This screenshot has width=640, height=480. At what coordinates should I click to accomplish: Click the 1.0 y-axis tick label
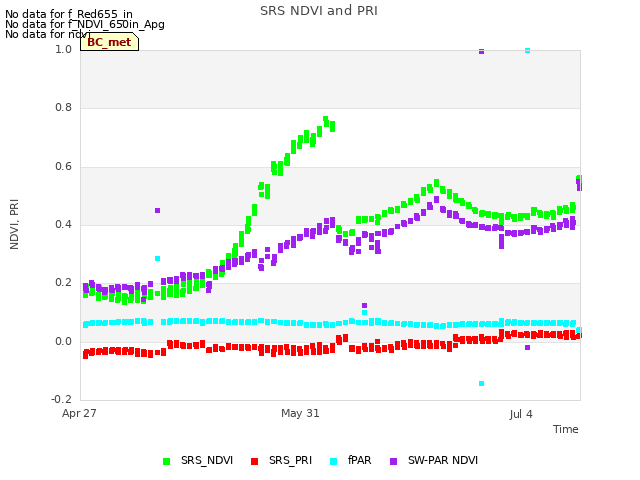tap(63, 49)
